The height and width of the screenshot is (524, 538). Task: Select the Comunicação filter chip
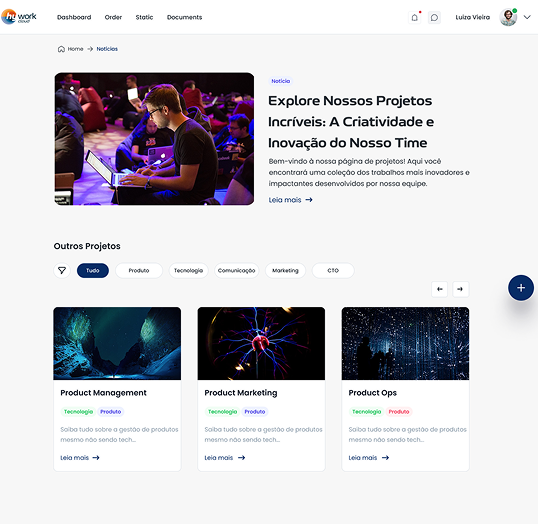(x=236, y=271)
